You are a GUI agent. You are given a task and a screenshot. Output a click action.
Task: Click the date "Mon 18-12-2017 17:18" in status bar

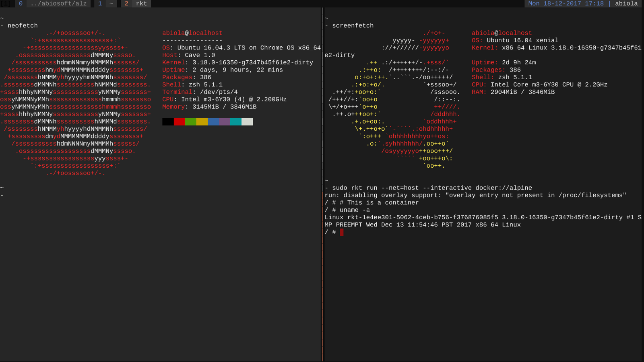click(x=566, y=4)
